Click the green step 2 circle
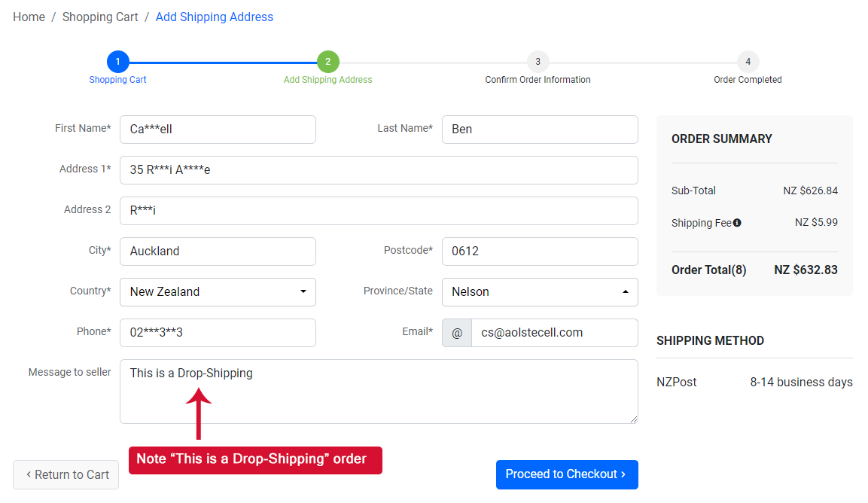868x503 pixels. click(x=327, y=62)
